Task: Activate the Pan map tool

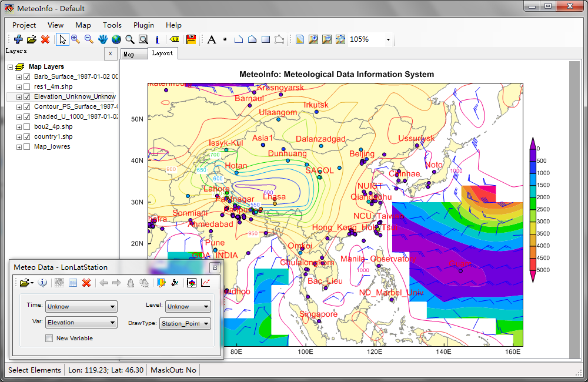Action: (103, 39)
